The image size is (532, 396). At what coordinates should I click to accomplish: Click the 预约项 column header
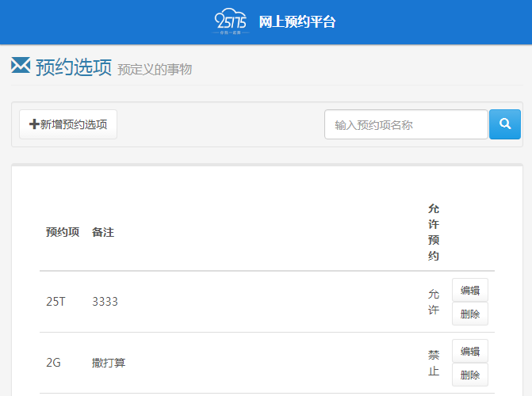click(x=62, y=232)
